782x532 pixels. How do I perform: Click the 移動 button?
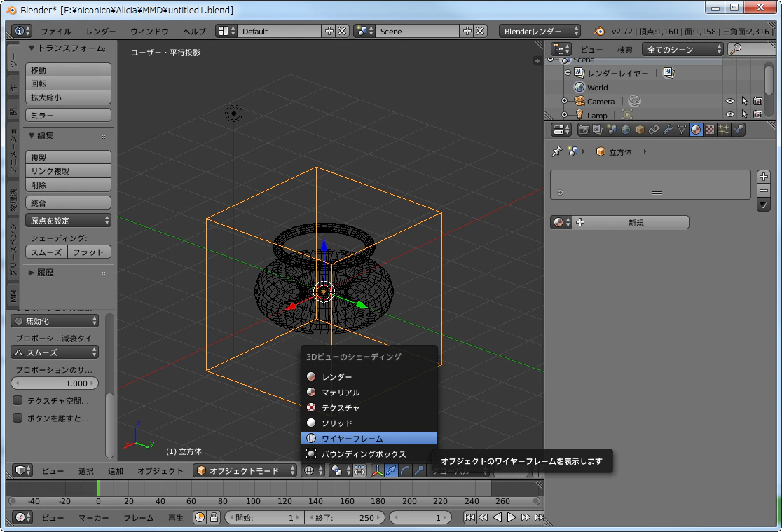(69, 70)
